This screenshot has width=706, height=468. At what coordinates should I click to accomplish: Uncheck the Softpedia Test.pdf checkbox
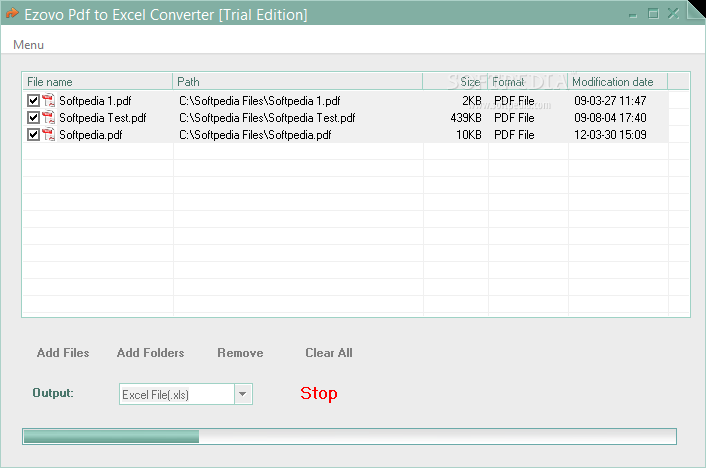[33, 118]
